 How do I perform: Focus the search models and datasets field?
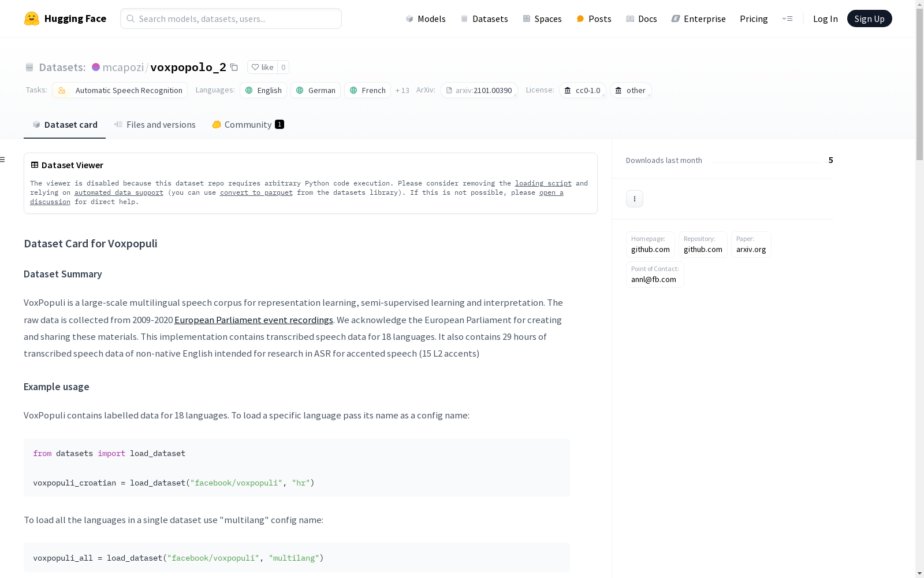[x=231, y=18]
